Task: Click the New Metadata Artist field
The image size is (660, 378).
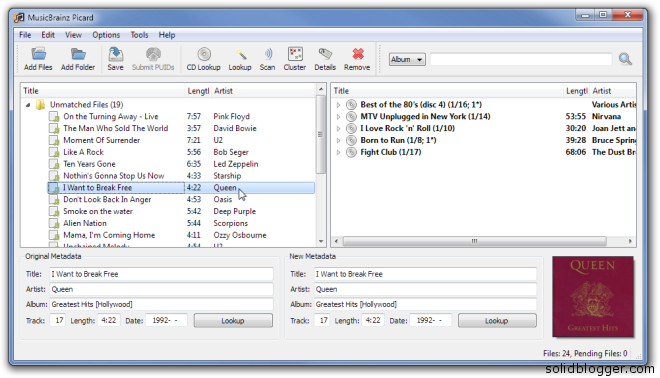Action: pyautogui.click(x=425, y=289)
